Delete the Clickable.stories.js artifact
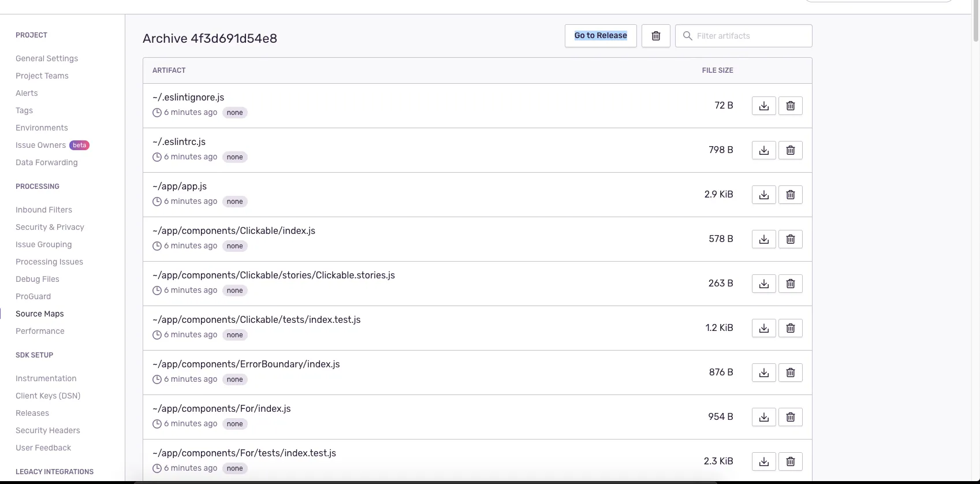The width and height of the screenshot is (980, 484). click(x=791, y=284)
